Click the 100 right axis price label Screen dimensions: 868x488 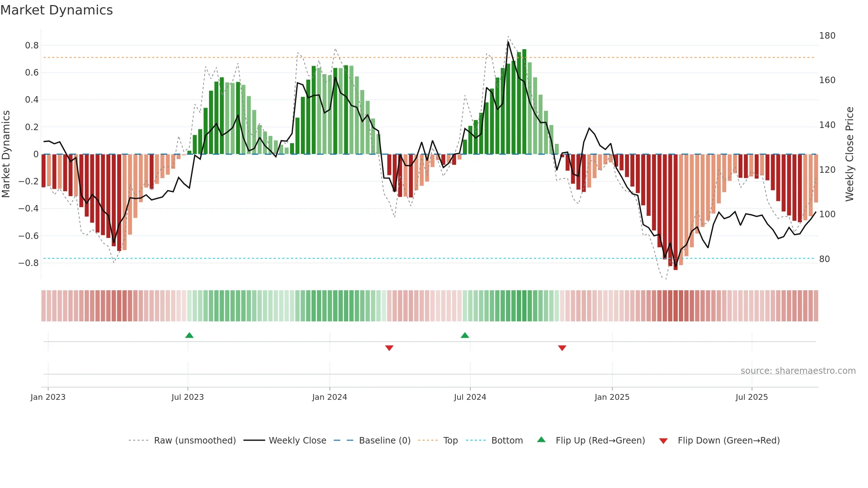point(827,214)
